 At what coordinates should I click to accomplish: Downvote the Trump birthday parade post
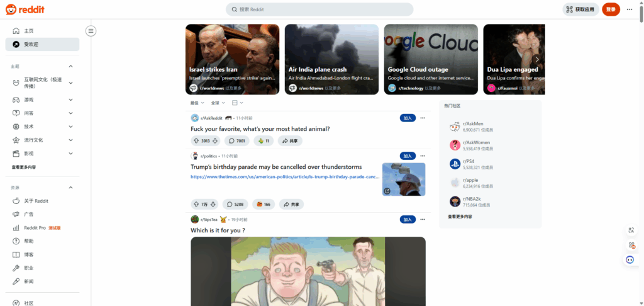point(213,204)
